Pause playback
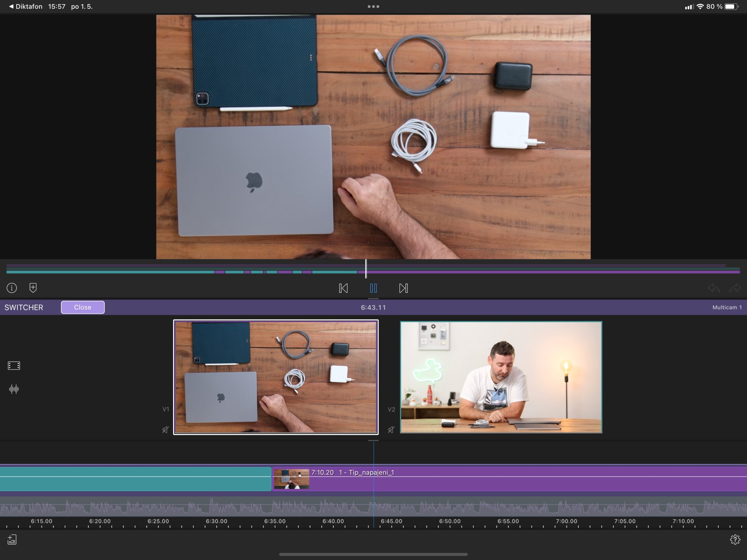The height and width of the screenshot is (560, 747). [373, 288]
